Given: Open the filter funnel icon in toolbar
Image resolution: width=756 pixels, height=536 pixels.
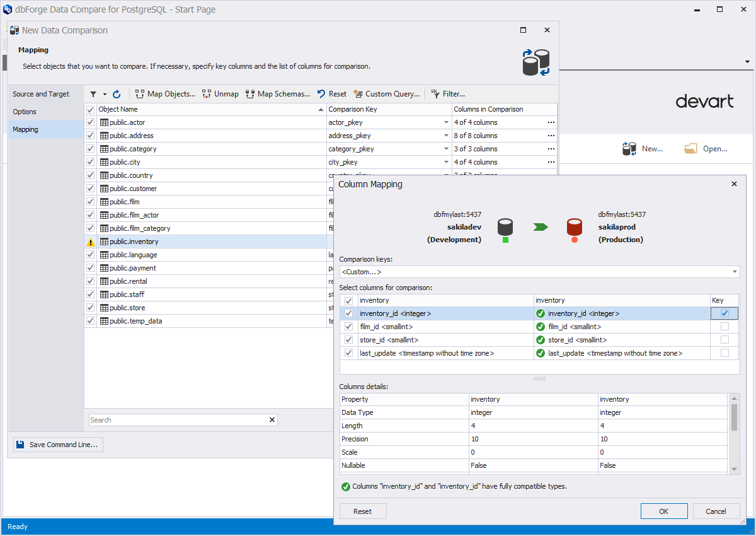Looking at the screenshot, I should [93, 94].
